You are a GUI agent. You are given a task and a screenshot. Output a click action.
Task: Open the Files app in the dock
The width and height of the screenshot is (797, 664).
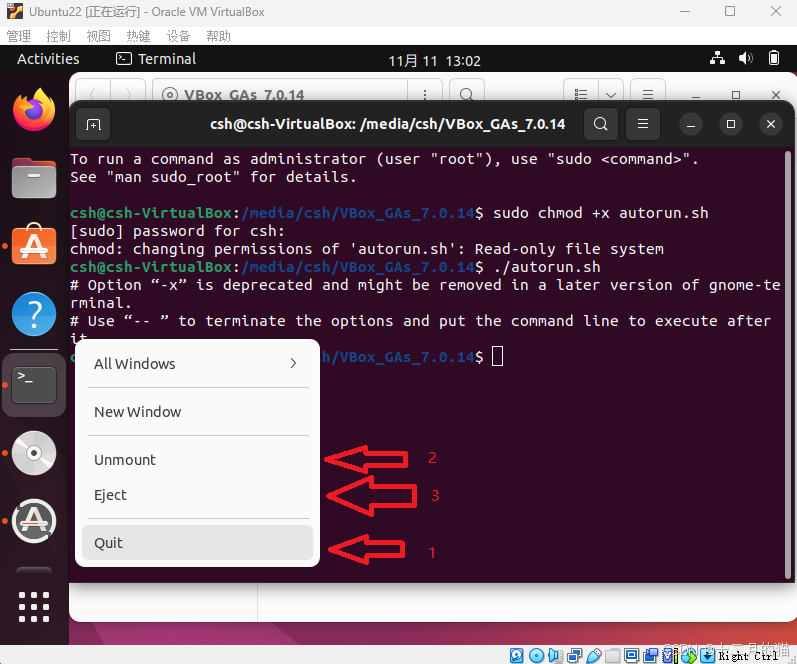coord(34,178)
